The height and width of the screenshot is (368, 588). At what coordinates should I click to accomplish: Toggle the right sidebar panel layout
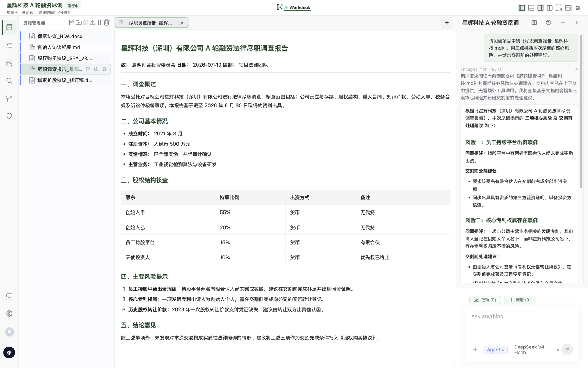[540, 8]
